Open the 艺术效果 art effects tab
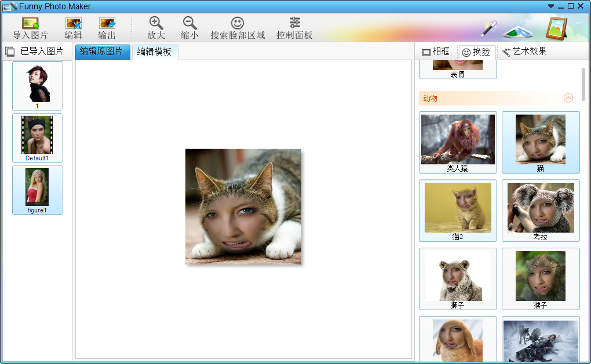The width and height of the screenshot is (591, 364). 524,52
